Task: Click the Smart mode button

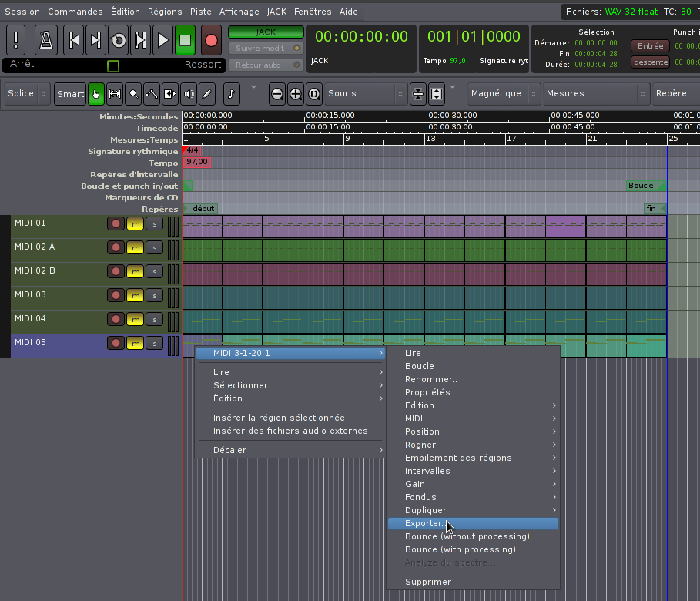Action: (70, 94)
